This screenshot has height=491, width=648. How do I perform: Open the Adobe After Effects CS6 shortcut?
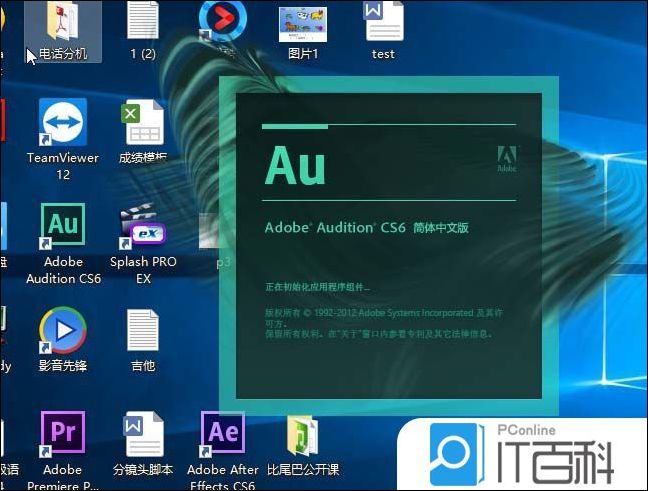click(x=222, y=435)
